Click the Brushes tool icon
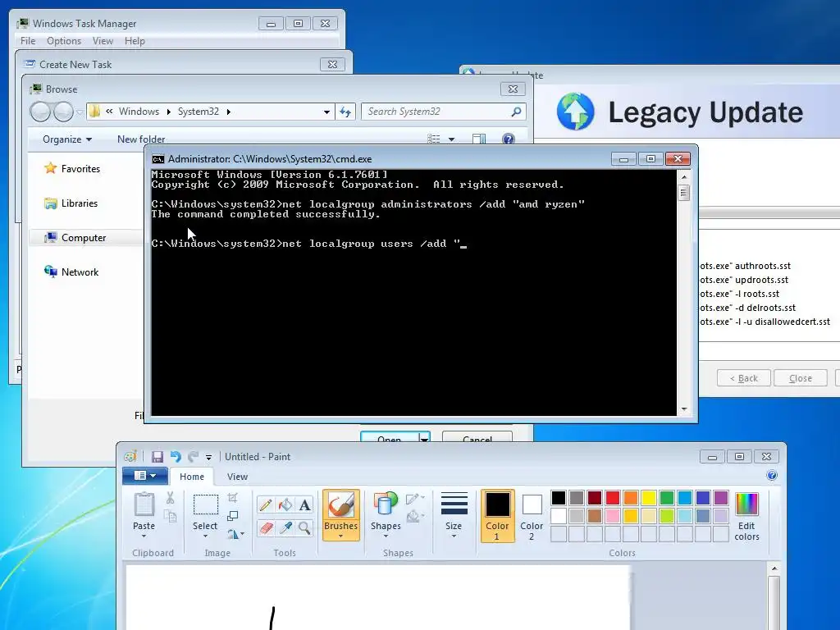Screen dimensions: 840x630 [340, 504]
